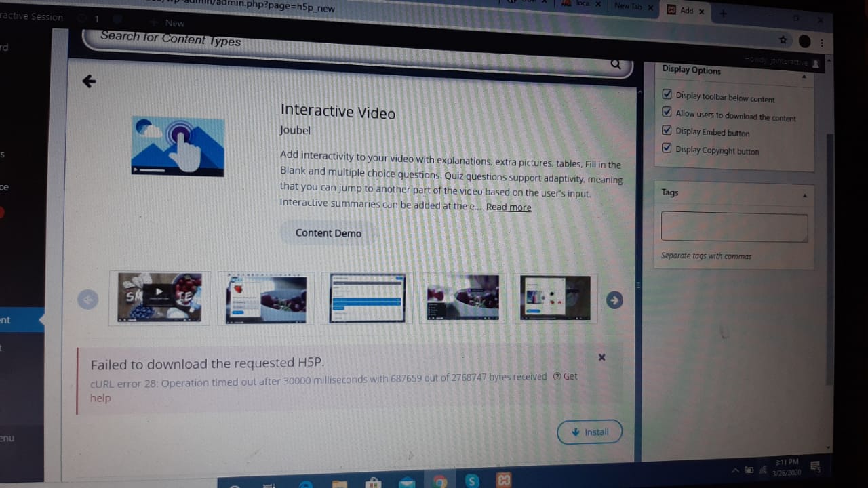This screenshot has height=488, width=868.
Task: Open a new browser tab with plus
Action: pyautogui.click(x=723, y=12)
